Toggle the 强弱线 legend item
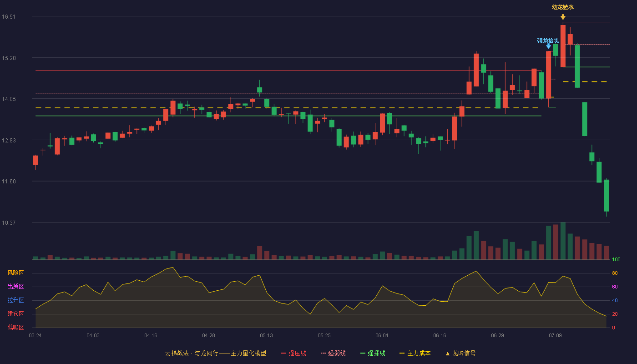637x364 pixels. (334, 353)
